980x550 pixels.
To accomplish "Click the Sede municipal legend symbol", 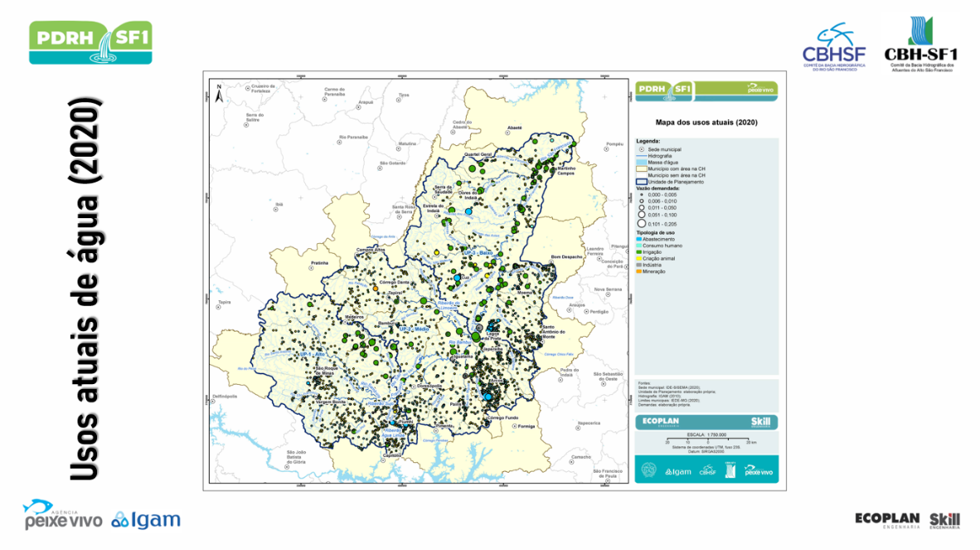I will click(641, 149).
